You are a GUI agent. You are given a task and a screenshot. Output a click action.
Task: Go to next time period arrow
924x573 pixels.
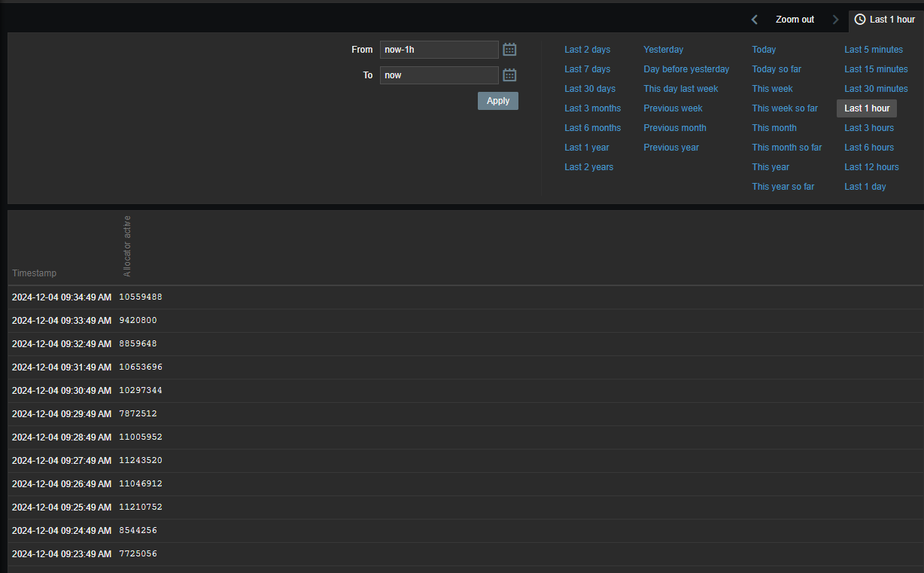tap(835, 20)
